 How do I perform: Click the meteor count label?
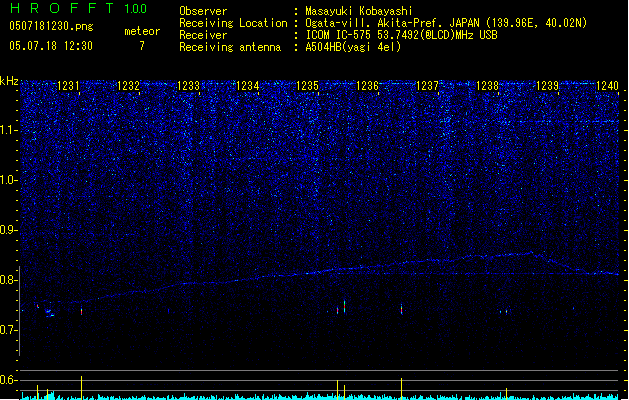142,31
